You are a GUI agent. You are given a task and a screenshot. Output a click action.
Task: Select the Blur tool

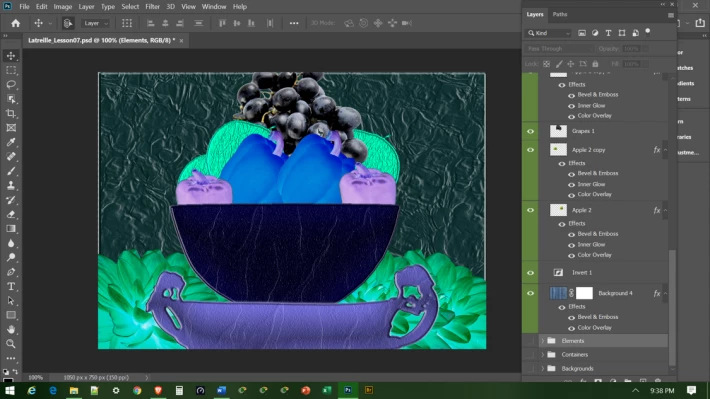[11, 243]
